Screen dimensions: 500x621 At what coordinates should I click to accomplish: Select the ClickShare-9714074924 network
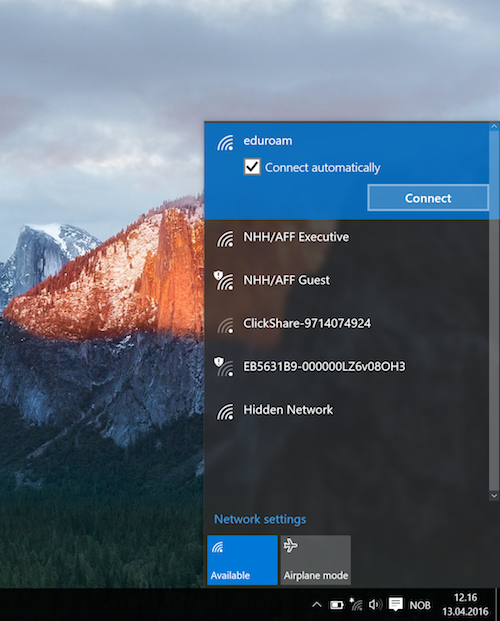(347, 324)
